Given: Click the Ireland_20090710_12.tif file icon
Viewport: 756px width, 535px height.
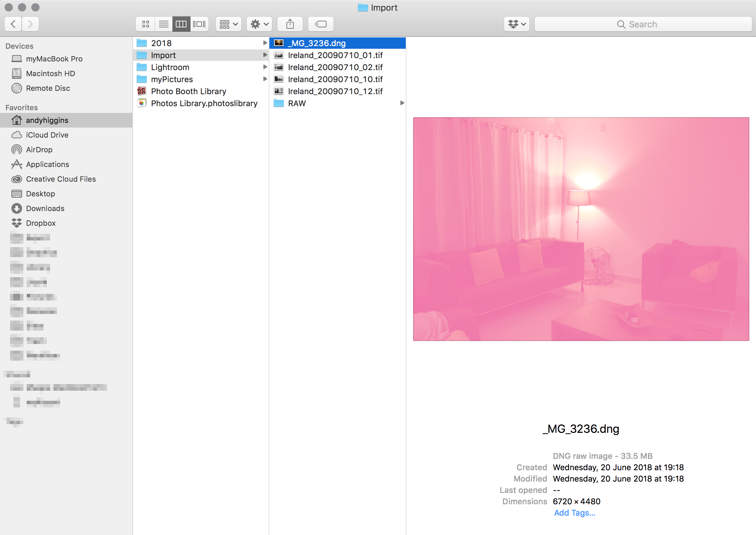Looking at the screenshot, I should click(x=279, y=91).
